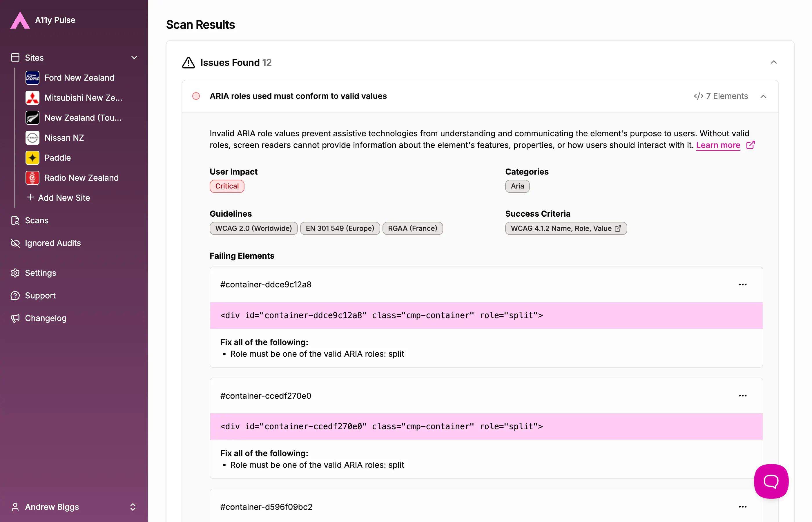Screen dimensions: 812x522
Task: Click the Radio New Zealand logo icon
Action: [32, 177]
